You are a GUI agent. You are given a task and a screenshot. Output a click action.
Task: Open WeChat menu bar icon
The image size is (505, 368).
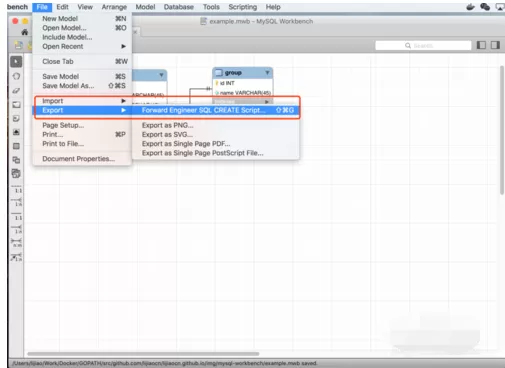(x=485, y=7)
